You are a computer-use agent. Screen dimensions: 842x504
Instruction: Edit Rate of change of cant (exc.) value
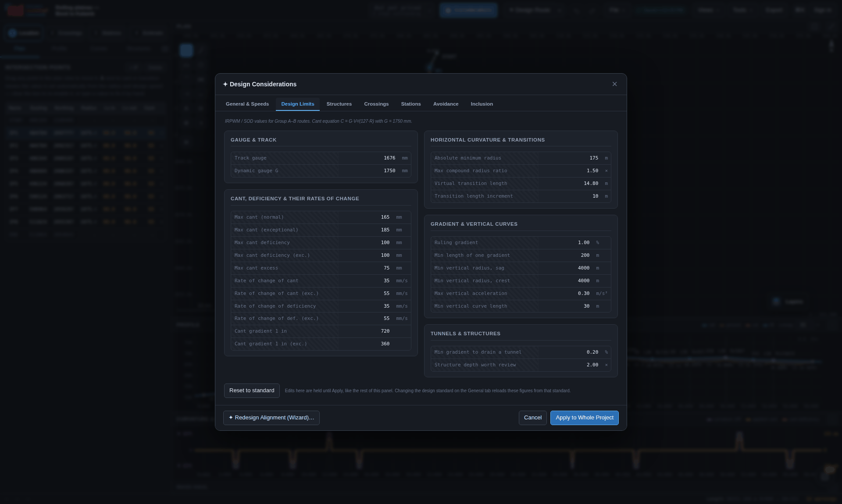pyautogui.click(x=366, y=294)
